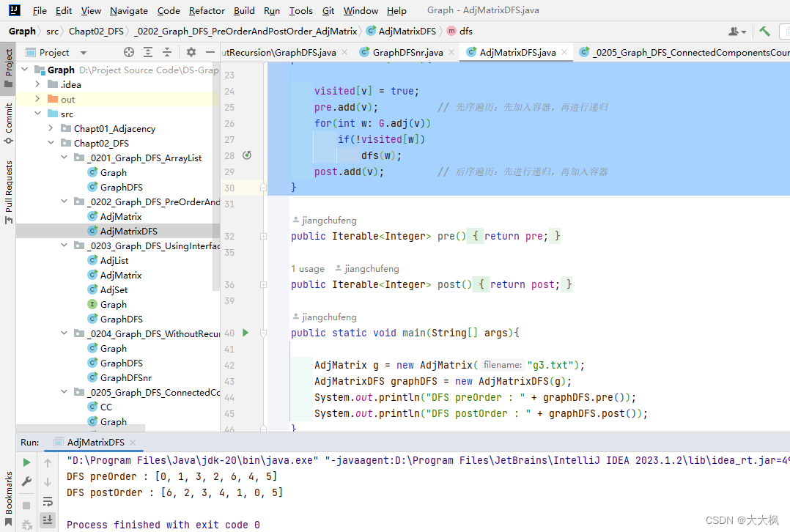Click the collapse all icon in Project panel
The width and height of the screenshot is (790, 532).
[167, 52]
